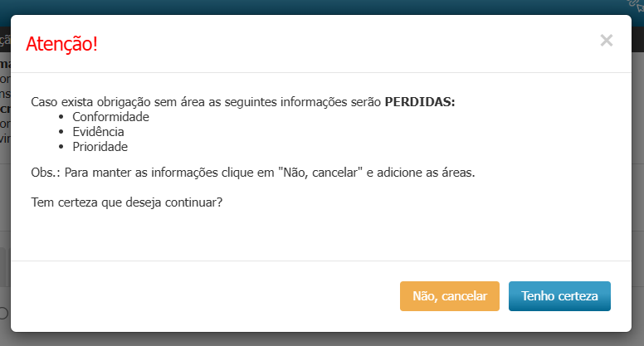Click the "Conformidade" list item
Image resolution: width=644 pixels, height=346 pixels.
[110, 117]
